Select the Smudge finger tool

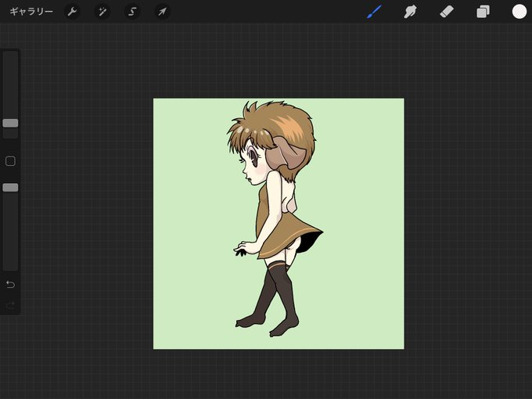[410, 12]
